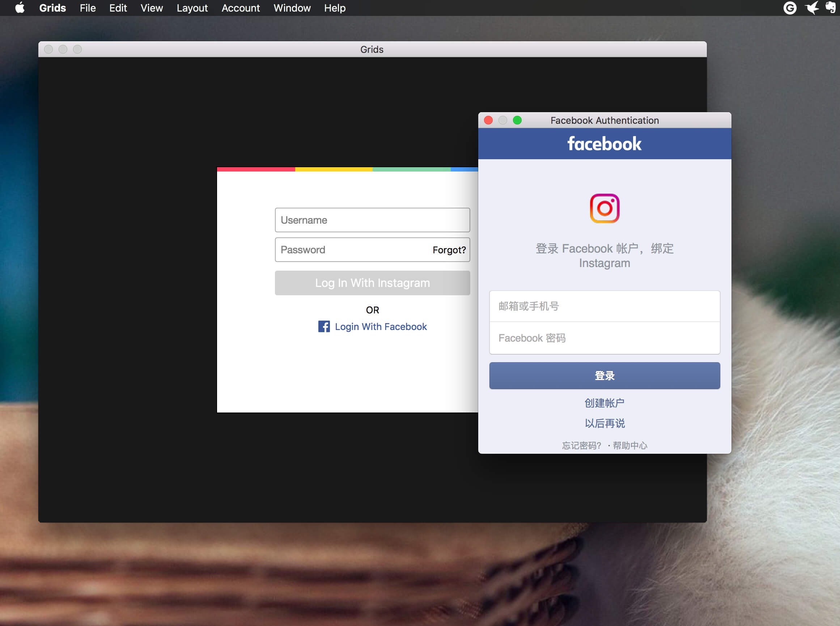840x626 pixels.
Task: Click the bird icon in menu bar
Action: pos(811,8)
